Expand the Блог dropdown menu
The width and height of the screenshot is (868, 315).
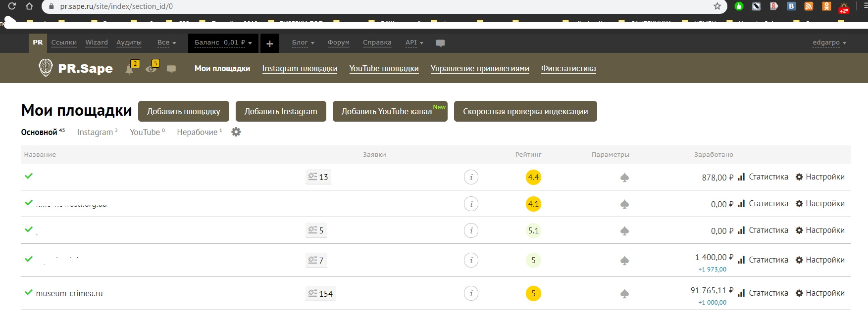coord(303,43)
